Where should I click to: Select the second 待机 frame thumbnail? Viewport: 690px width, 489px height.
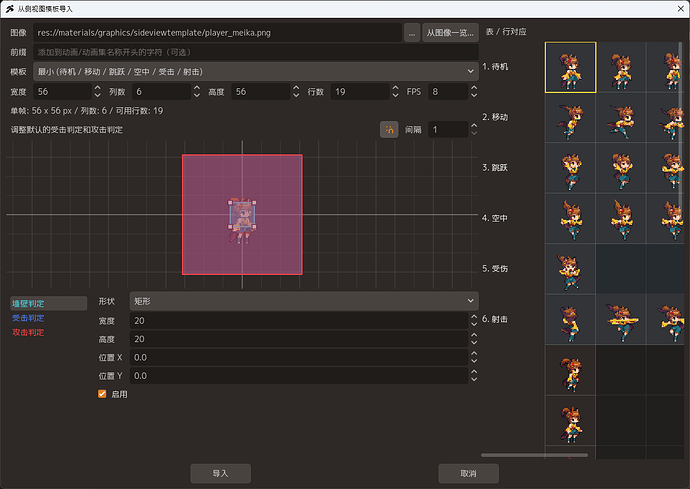pyautogui.click(x=621, y=67)
